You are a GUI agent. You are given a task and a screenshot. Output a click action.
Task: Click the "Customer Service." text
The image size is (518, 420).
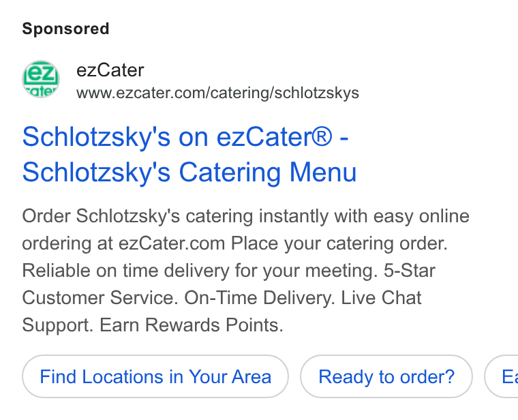coord(100,298)
